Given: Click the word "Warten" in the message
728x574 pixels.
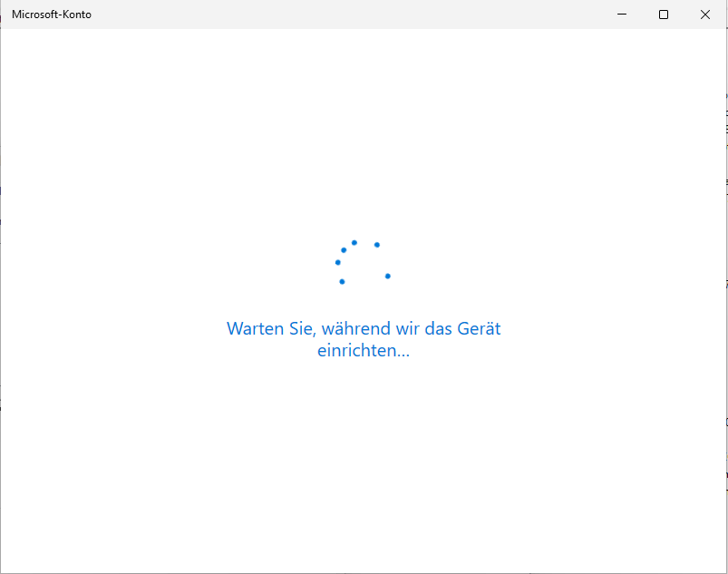Looking at the screenshot, I should [x=255, y=328].
